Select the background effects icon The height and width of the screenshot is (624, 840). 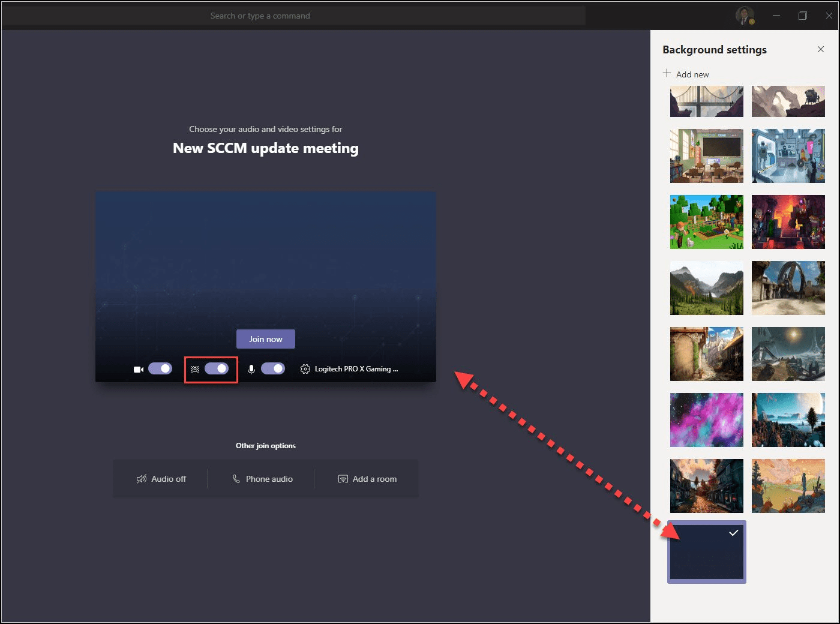(x=195, y=368)
